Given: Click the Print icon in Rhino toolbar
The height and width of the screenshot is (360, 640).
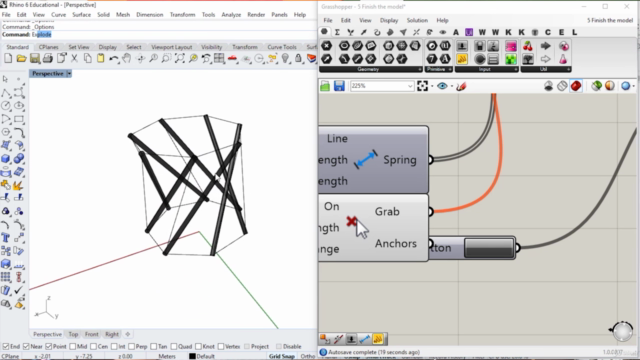Looking at the screenshot, I should point(48,59).
